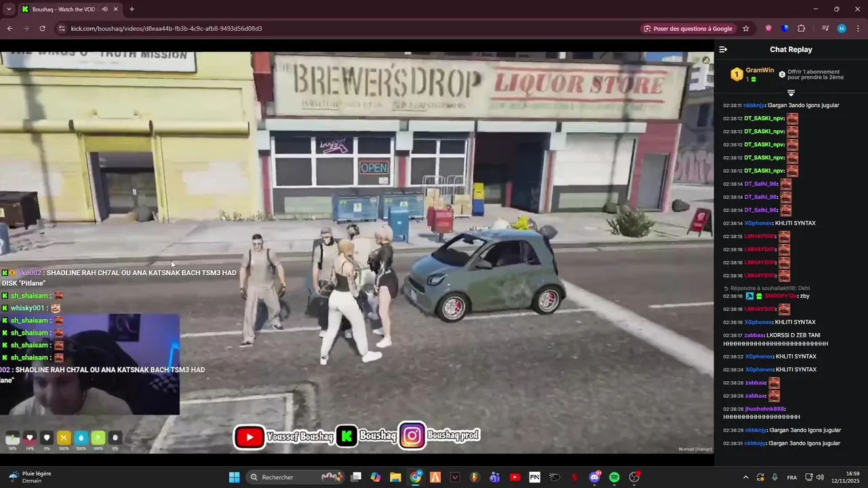Open Discord from the taskbar
Screen dimensions: 868x488
pos(595,477)
